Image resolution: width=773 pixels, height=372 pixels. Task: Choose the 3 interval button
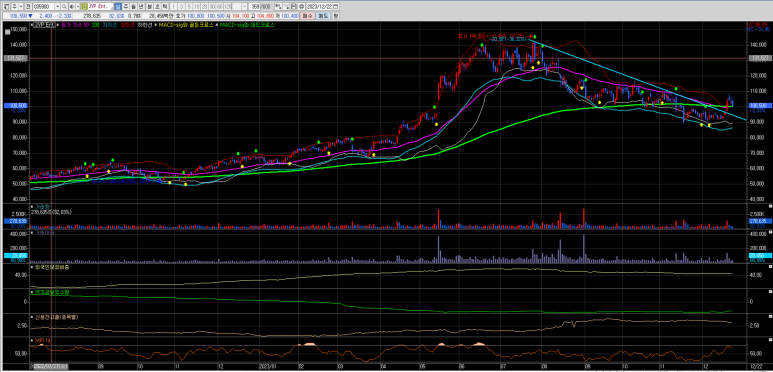[182, 6]
